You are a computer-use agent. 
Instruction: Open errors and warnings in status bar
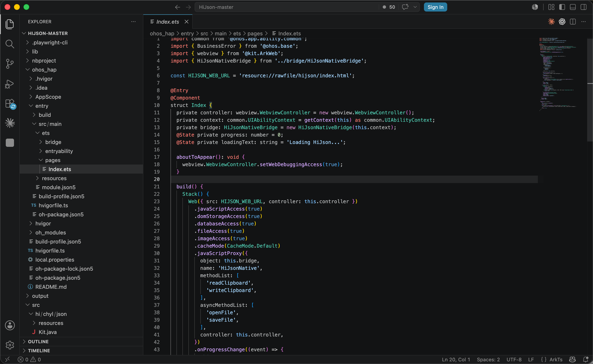coord(29,359)
